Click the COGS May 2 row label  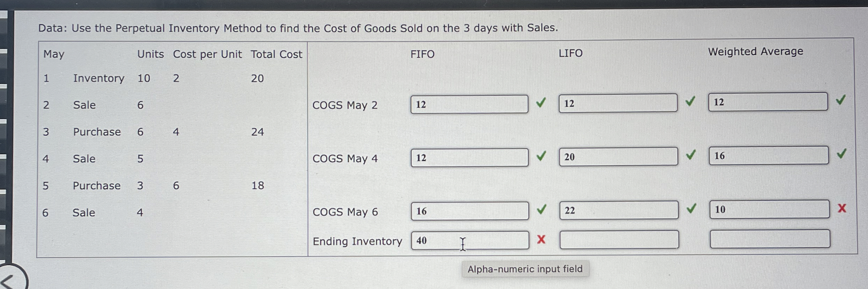point(346,105)
